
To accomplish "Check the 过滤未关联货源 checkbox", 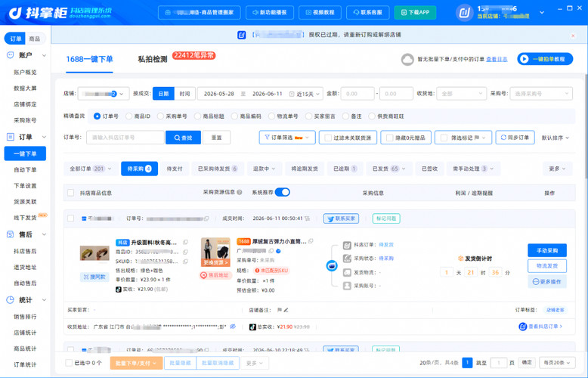I will click(328, 138).
